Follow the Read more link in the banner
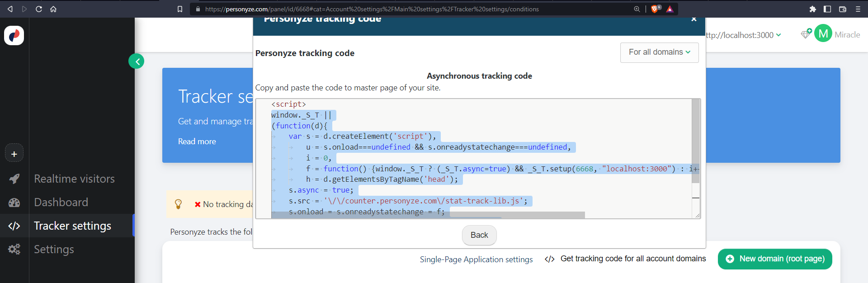The image size is (868, 283). pos(197,141)
